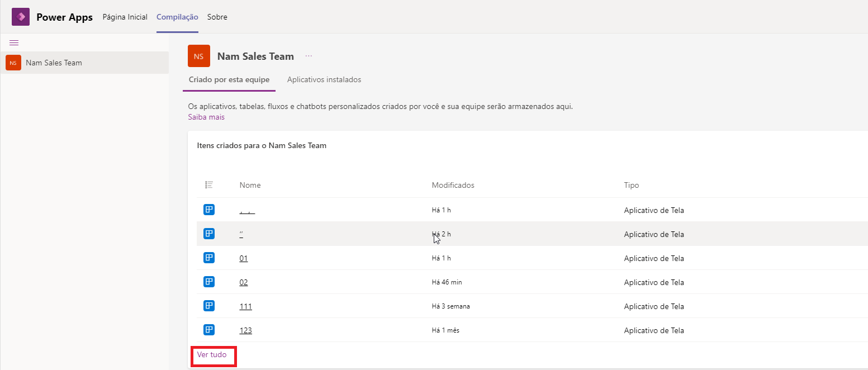Screen dimensions: 868x370
Task: Sort by the Modificados column header
Action: pos(453,185)
